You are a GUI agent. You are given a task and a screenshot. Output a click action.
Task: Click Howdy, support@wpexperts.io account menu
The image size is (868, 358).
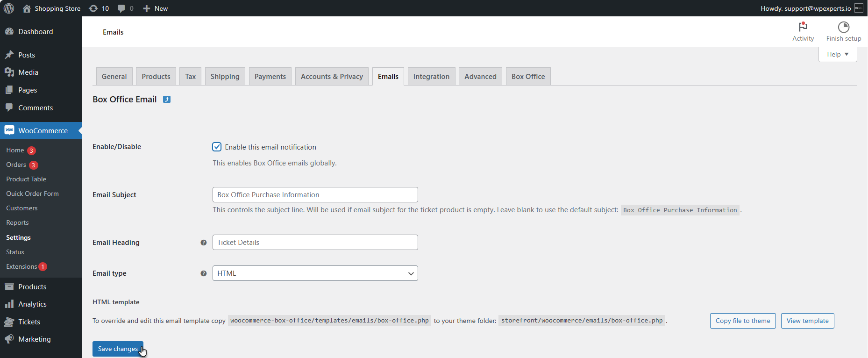coord(811,8)
